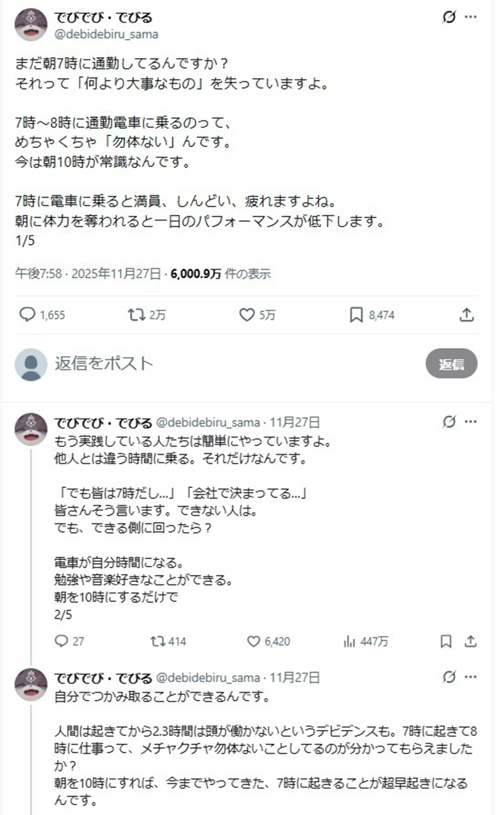Reply to the 2/5 post with 27 replies
The height and width of the screenshot is (815, 504).
(x=62, y=641)
